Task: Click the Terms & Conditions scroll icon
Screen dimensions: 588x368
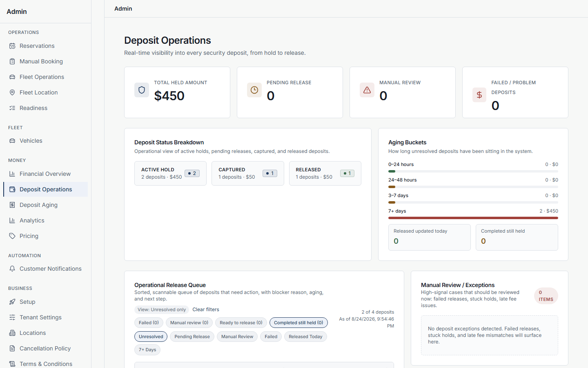Action: point(12,364)
